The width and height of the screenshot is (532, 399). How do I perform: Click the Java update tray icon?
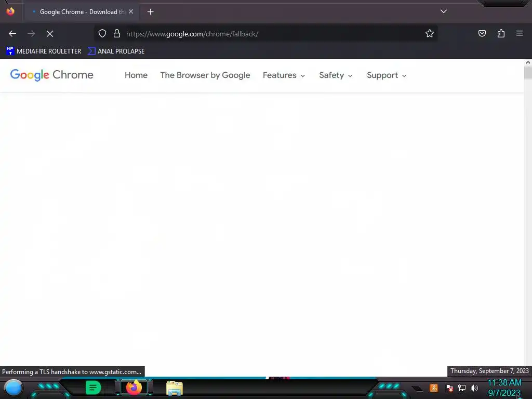click(434, 388)
